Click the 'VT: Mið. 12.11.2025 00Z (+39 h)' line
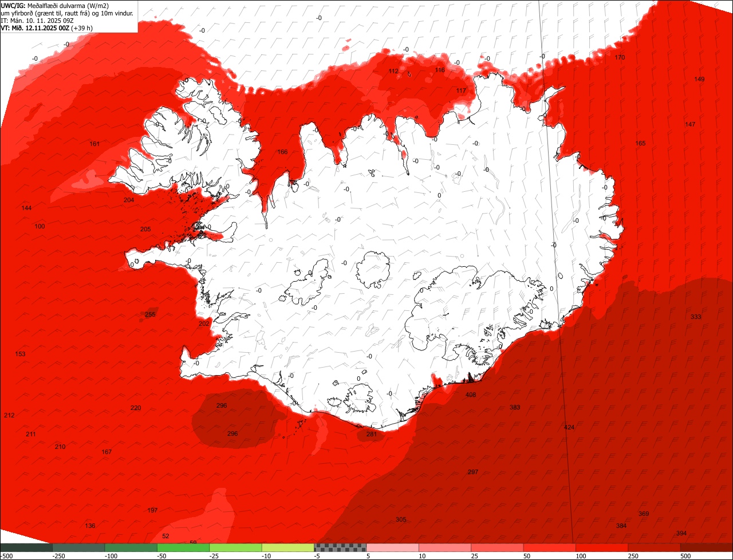 point(47,27)
